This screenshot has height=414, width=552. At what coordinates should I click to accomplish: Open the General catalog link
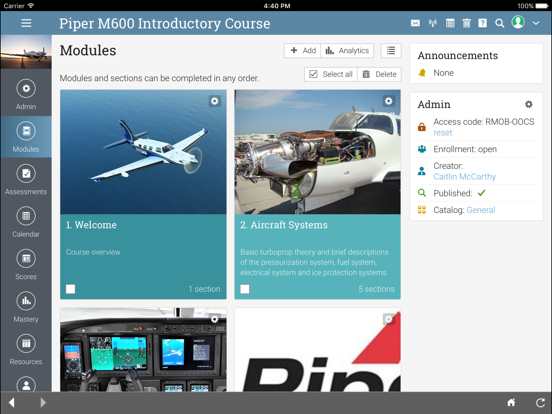click(481, 210)
